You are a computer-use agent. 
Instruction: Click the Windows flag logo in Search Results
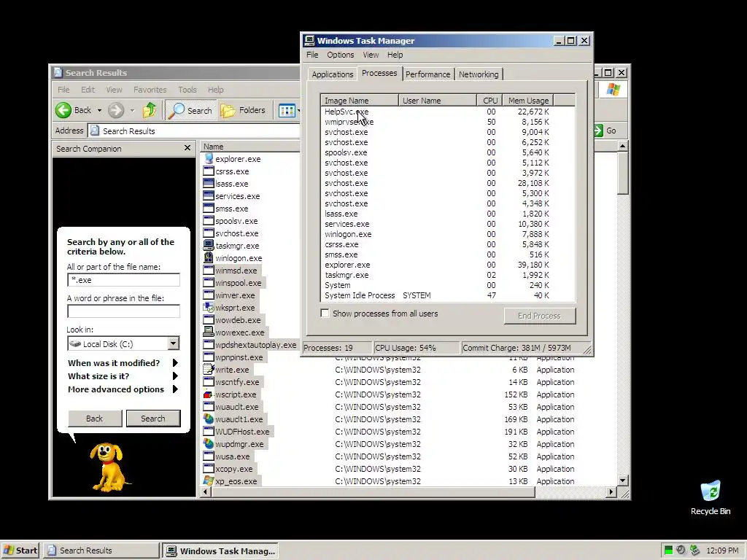[x=613, y=90]
